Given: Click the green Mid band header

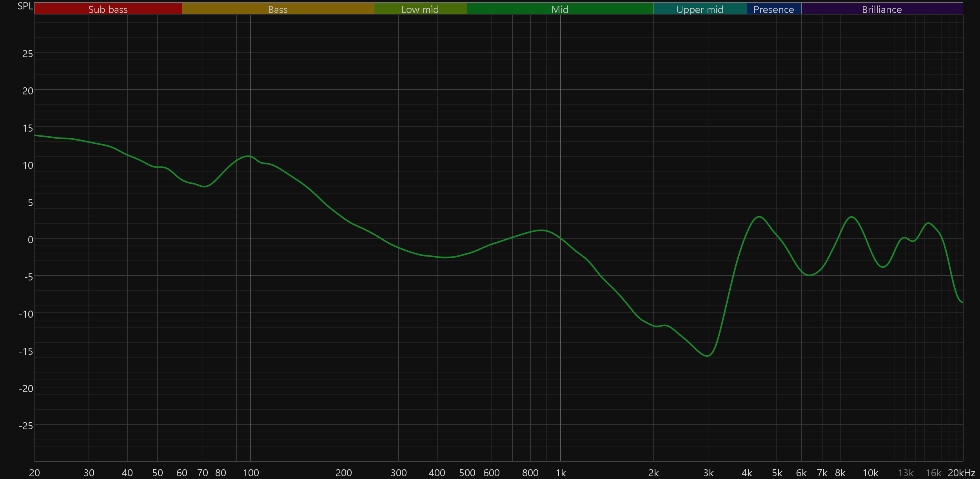Looking at the screenshot, I should point(560,9).
